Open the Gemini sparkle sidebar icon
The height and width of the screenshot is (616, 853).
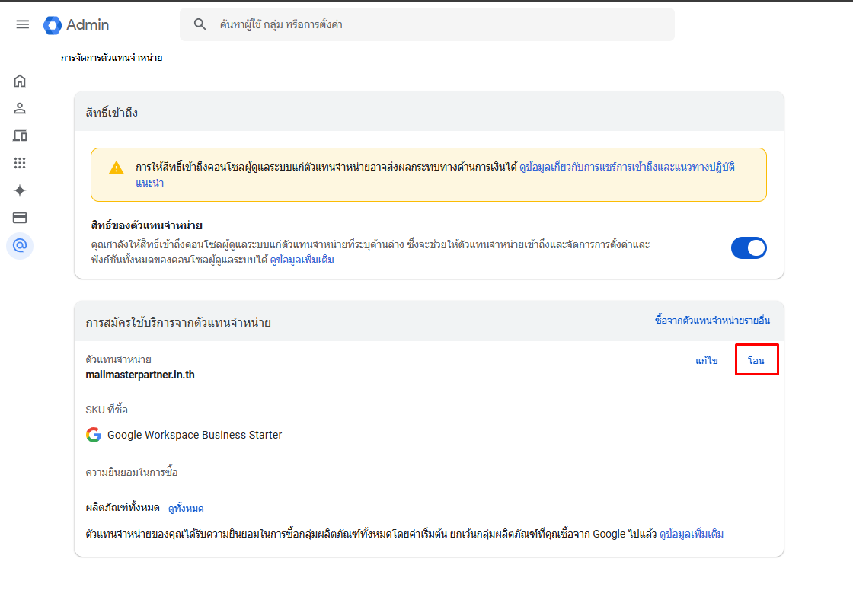point(20,190)
